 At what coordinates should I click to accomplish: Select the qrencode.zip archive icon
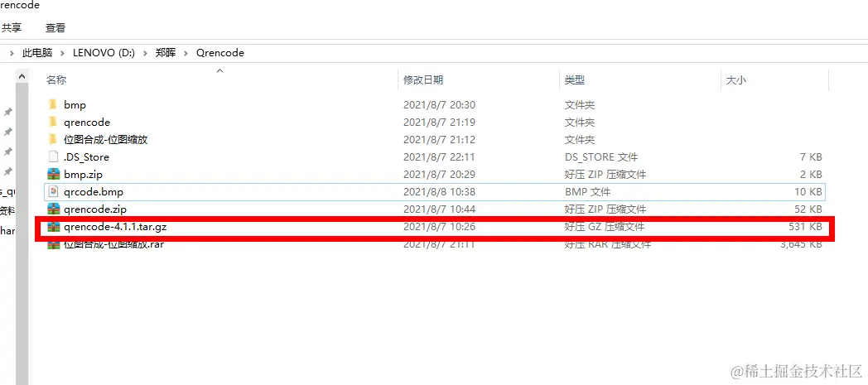(x=53, y=209)
